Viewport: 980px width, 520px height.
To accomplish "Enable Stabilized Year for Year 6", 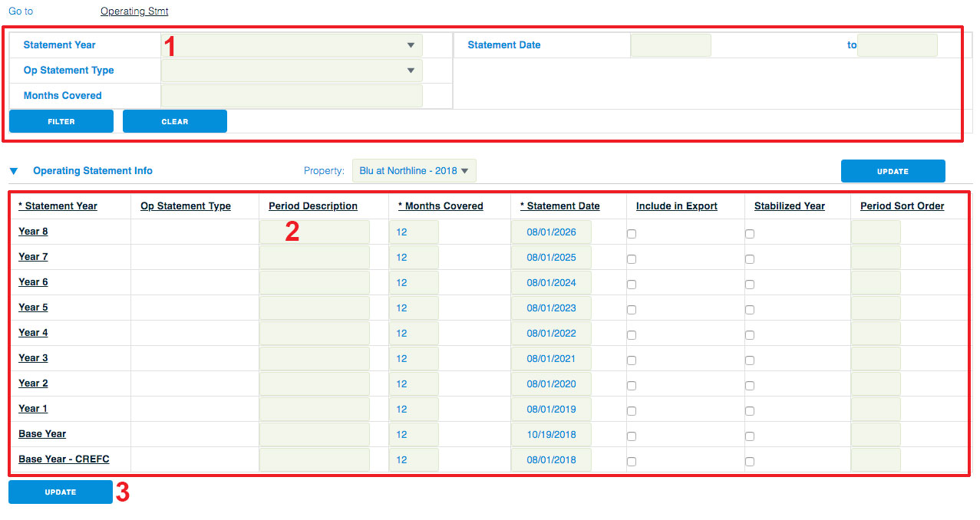I will point(750,285).
